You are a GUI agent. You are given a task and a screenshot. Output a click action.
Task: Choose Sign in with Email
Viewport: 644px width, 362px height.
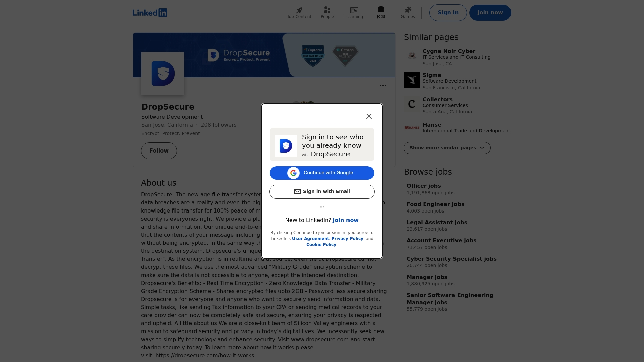[x=322, y=192]
